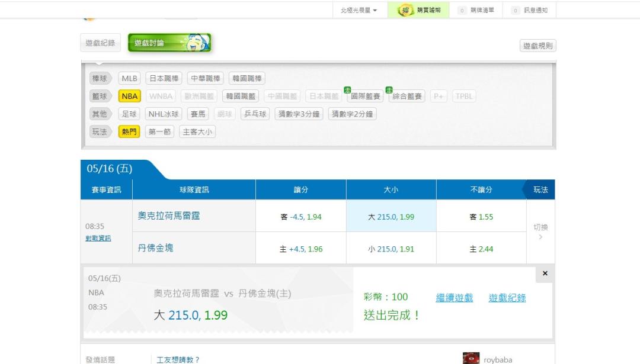Select the 棒球 category label
Image resolution: width=640 pixels, height=364 pixels.
tap(100, 78)
